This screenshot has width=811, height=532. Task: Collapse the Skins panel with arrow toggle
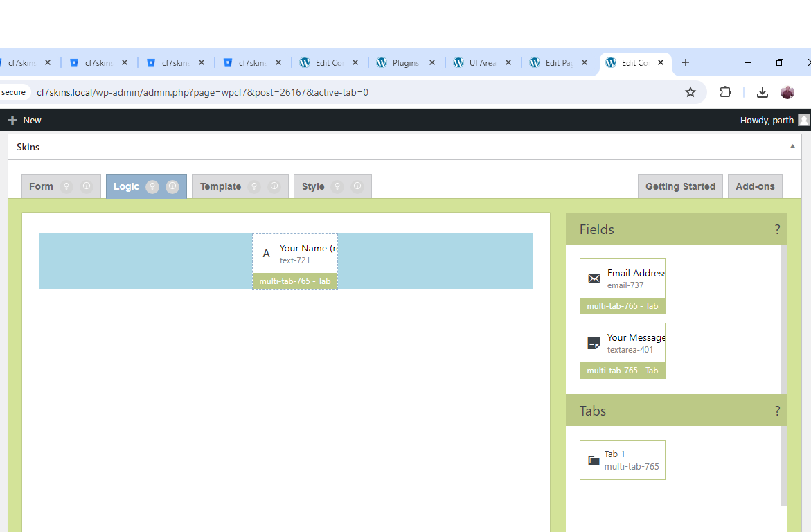point(792,147)
